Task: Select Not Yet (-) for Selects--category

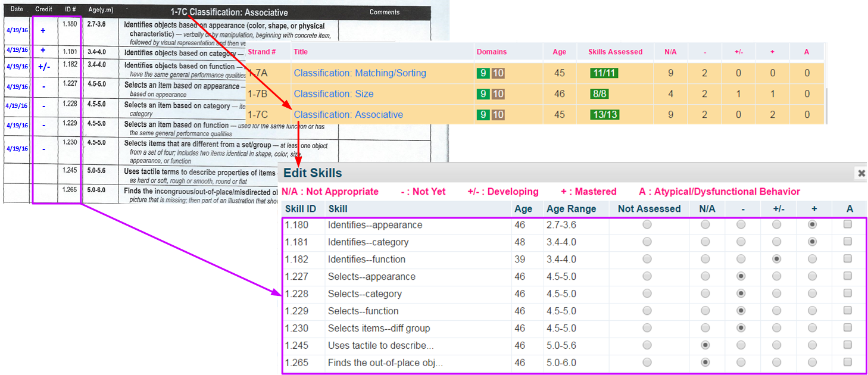Action: (741, 294)
